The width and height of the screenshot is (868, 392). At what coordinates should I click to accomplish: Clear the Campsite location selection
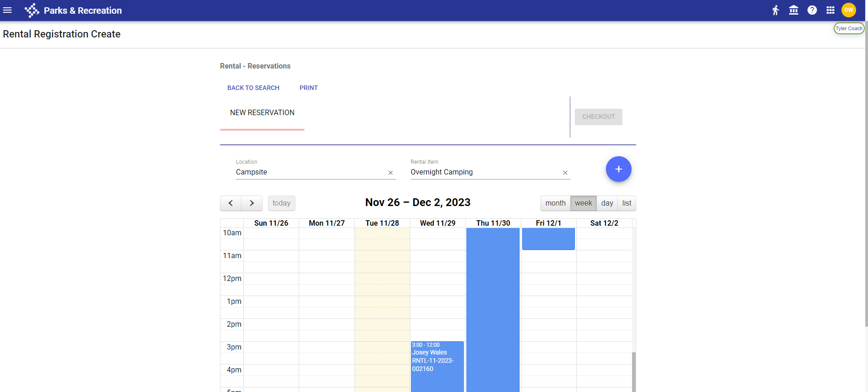click(391, 173)
